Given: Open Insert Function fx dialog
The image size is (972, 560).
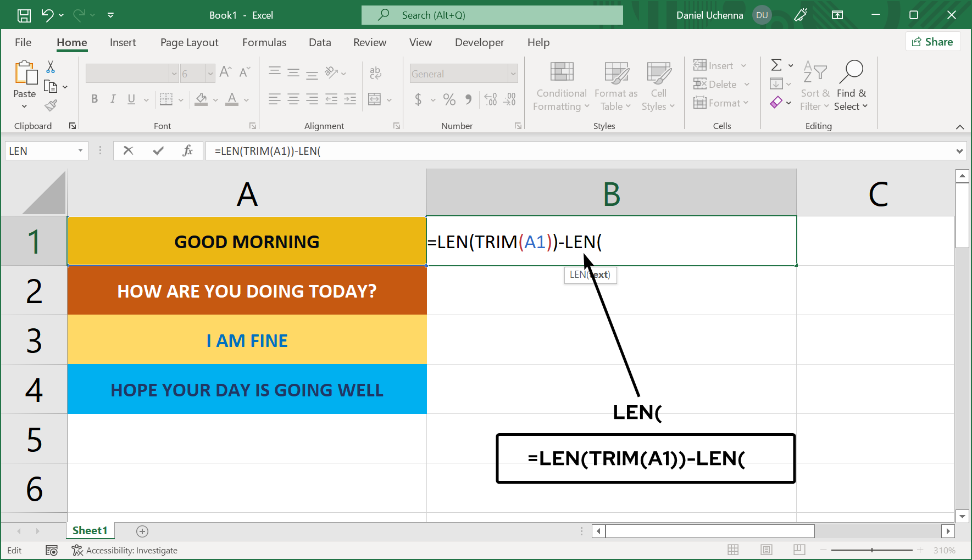Looking at the screenshot, I should point(187,150).
